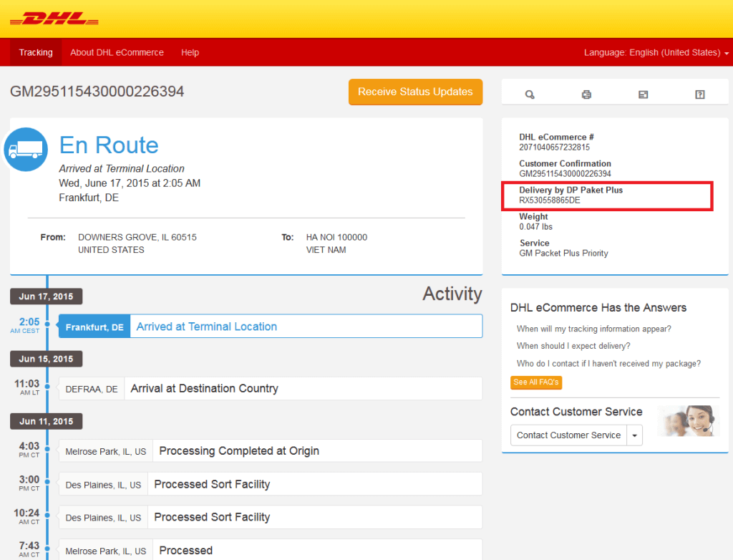
Task: Open the Language dropdown
Action: 656,52
